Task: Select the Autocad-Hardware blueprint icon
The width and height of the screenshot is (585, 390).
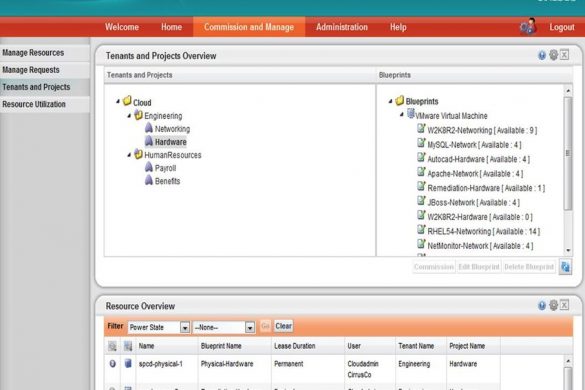Action: [x=421, y=157]
